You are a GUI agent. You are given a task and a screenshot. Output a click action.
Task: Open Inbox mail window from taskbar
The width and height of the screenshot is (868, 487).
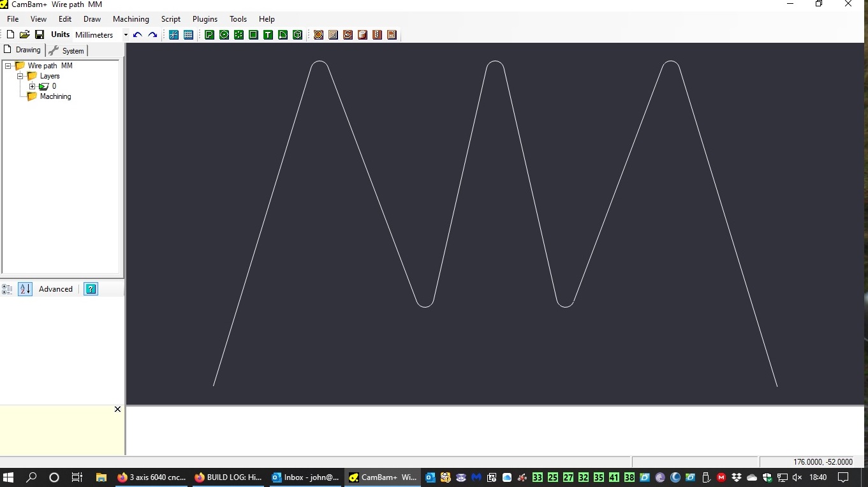point(305,477)
